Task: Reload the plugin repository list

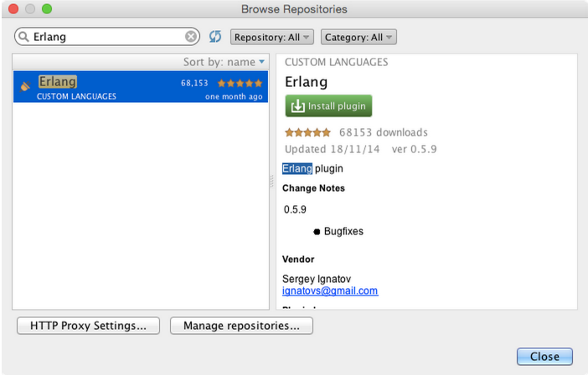Action: click(x=215, y=37)
